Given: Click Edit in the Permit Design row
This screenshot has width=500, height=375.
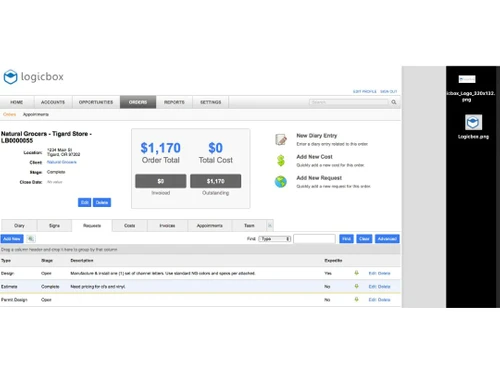Looking at the screenshot, I should click(372, 300).
